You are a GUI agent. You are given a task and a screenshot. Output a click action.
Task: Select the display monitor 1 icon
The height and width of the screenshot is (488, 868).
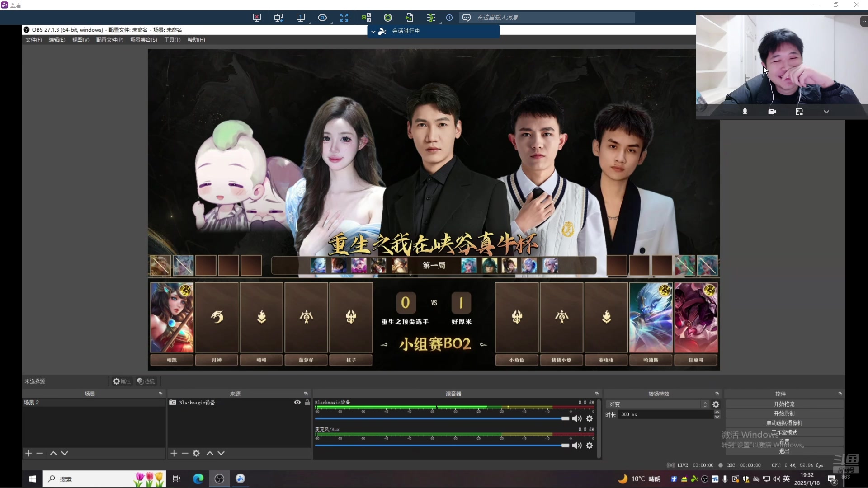click(300, 18)
